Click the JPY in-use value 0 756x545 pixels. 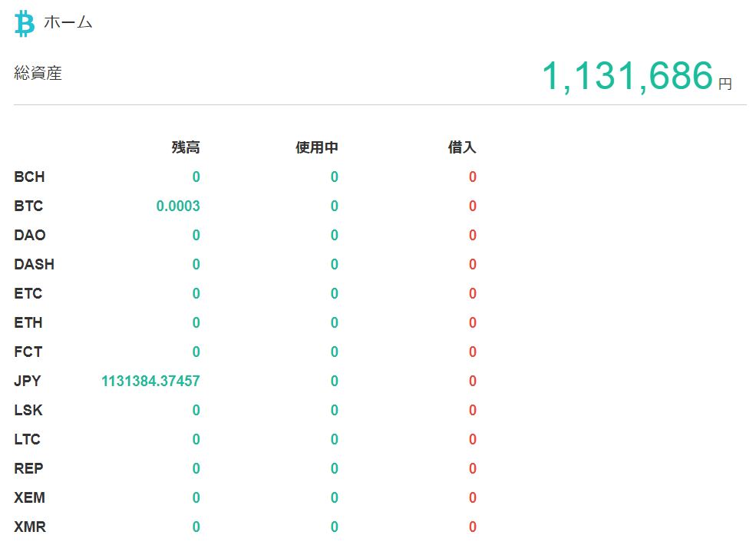[x=334, y=381]
